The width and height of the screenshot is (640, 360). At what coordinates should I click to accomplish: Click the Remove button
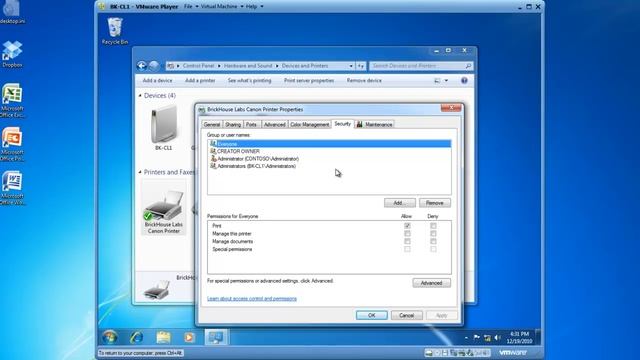(435, 203)
